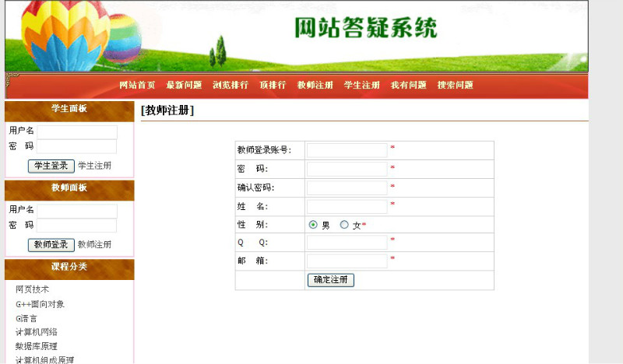Click the 教师面板 panel header

point(69,190)
